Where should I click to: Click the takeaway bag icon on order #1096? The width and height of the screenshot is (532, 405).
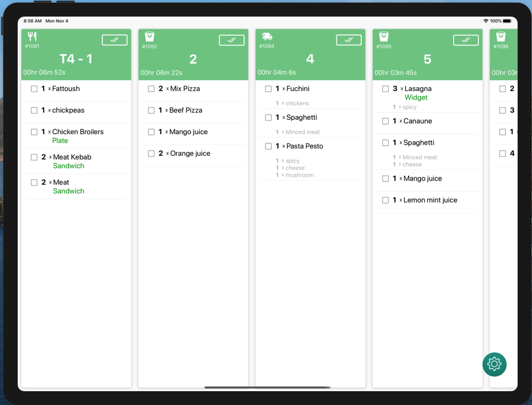click(501, 36)
